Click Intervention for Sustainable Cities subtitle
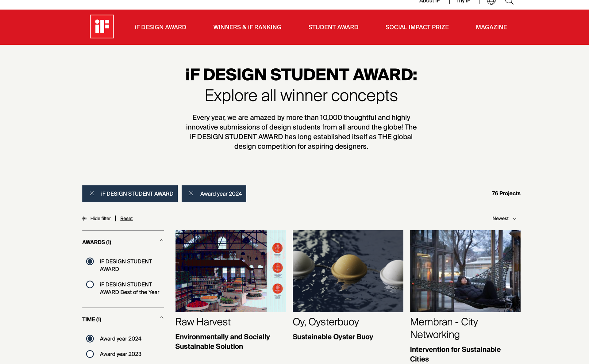 455,354
